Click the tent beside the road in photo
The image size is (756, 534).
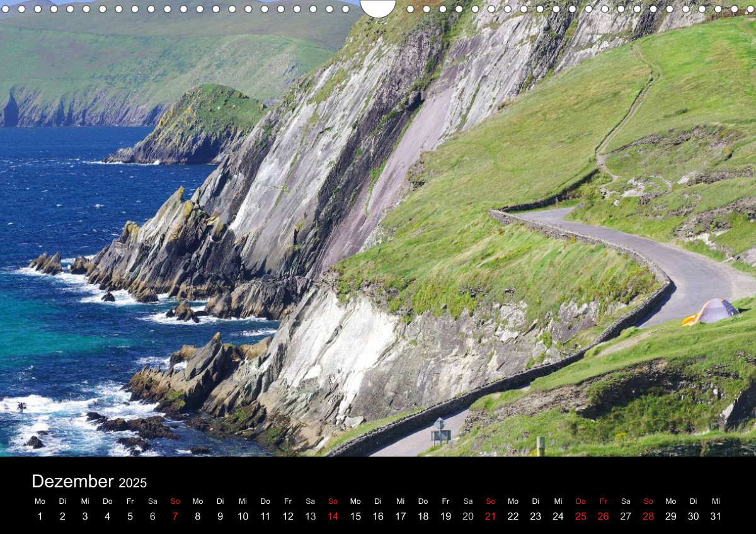pos(711,312)
